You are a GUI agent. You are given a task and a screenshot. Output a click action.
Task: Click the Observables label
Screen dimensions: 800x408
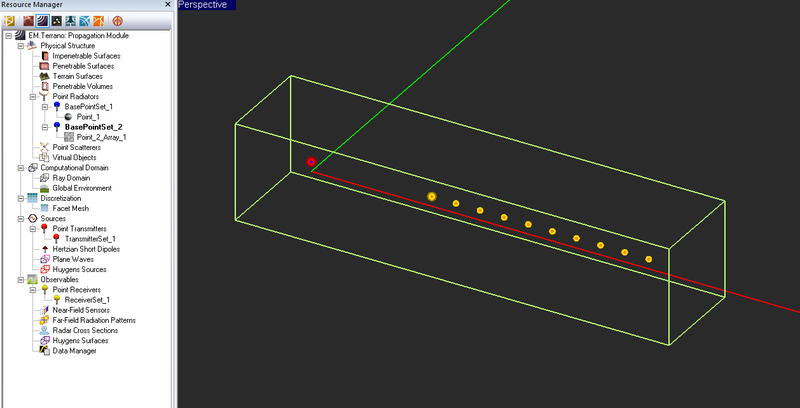point(60,280)
